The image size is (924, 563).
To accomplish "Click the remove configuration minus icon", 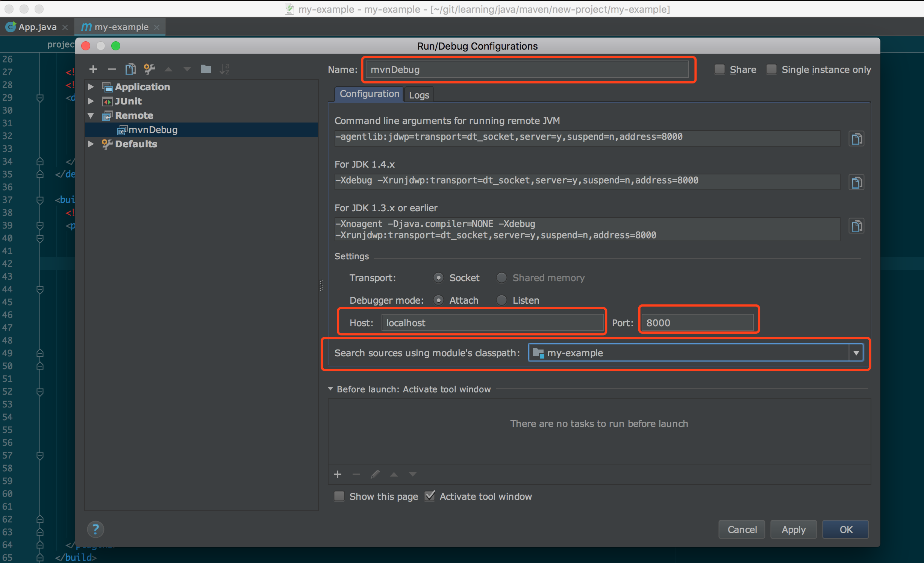I will coord(112,69).
